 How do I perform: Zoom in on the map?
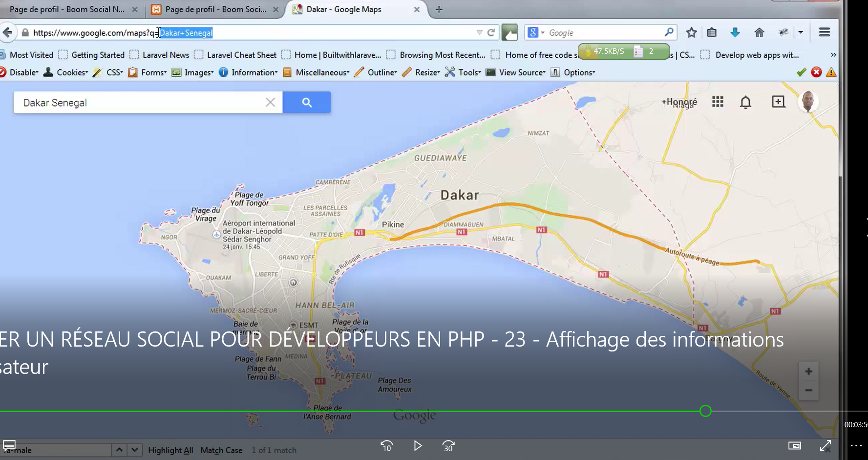pos(808,372)
